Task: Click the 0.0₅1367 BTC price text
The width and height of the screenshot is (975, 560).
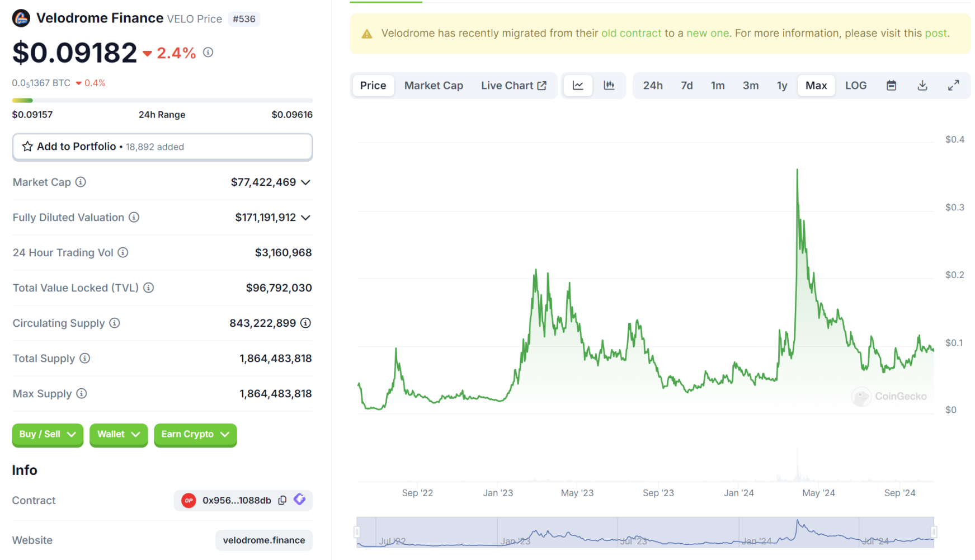Action: click(x=41, y=83)
